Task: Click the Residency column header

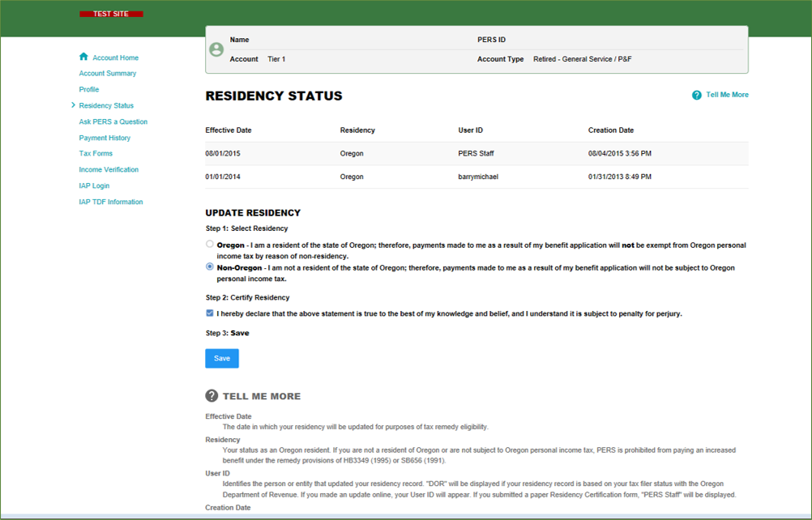Action: pyautogui.click(x=357, y=130)
